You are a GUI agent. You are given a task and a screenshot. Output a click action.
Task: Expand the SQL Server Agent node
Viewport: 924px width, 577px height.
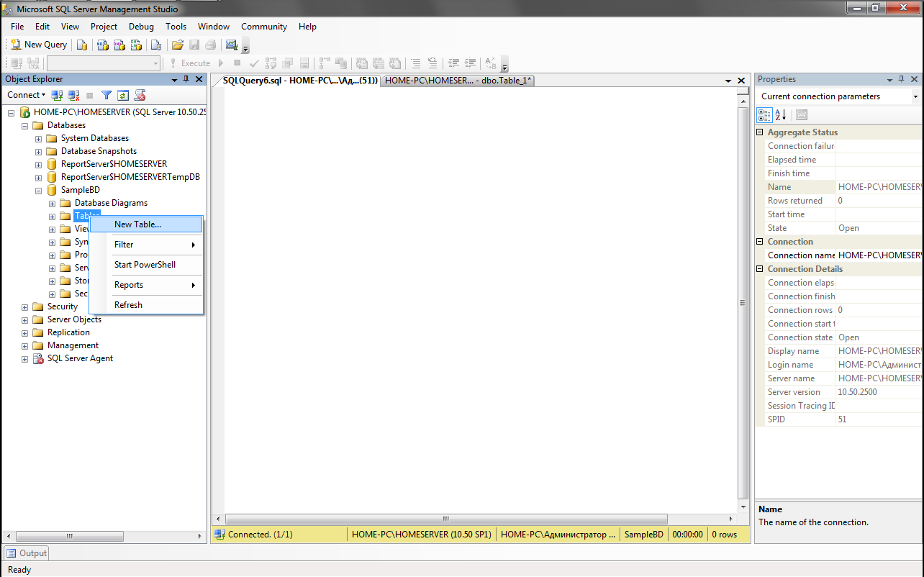(24, 358)
